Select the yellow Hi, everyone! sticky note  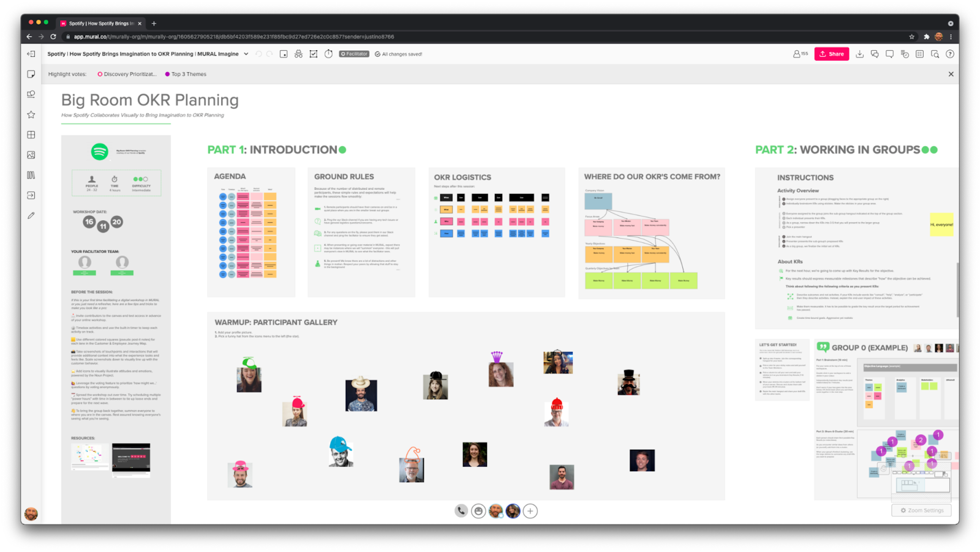[x=941, y=225]
